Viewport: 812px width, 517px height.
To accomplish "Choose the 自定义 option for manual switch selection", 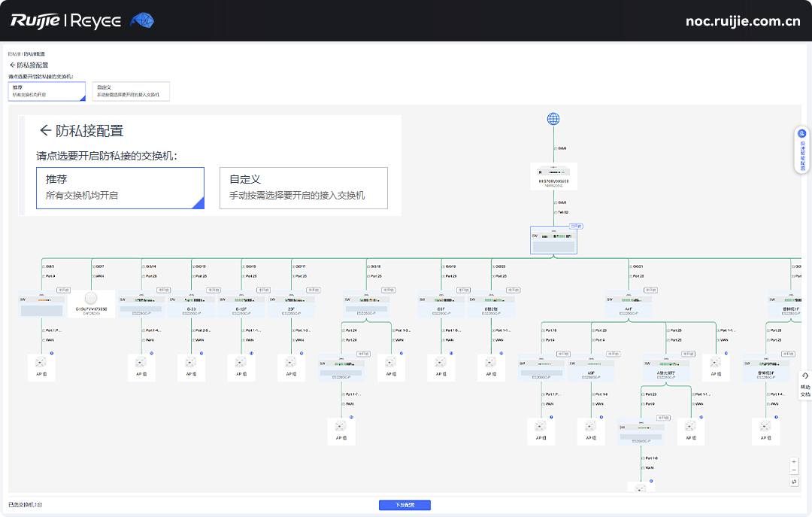I will [304, 188].
